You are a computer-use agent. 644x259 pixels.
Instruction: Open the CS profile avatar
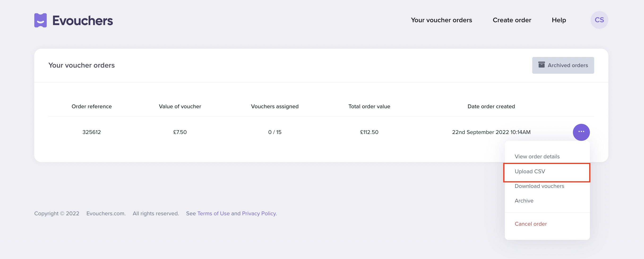[599, 20]
